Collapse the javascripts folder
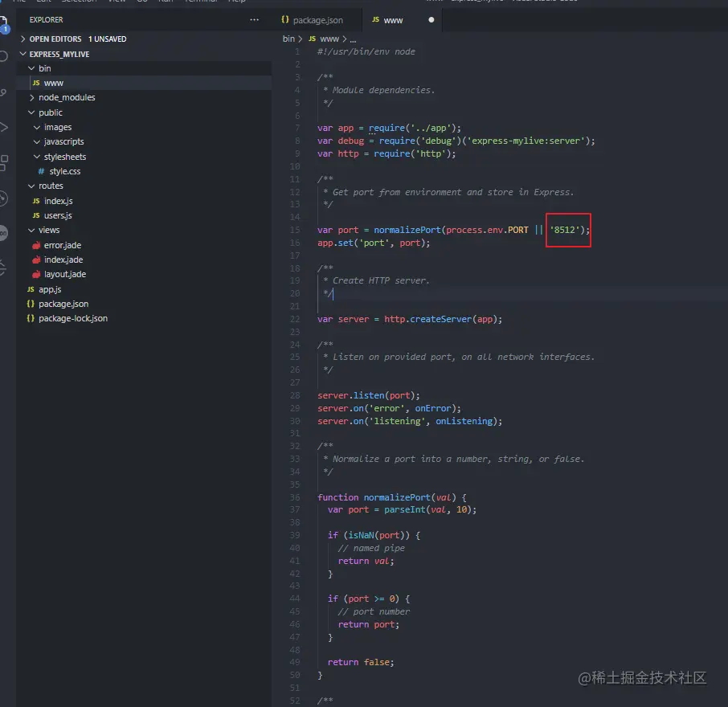Viewport: 728px width, 707px height. pos(144,141)
